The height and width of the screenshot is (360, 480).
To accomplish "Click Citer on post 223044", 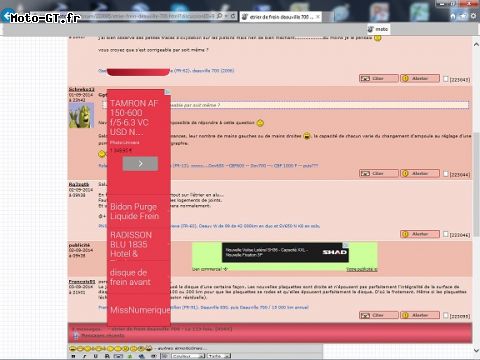I will tap(379, 174).
